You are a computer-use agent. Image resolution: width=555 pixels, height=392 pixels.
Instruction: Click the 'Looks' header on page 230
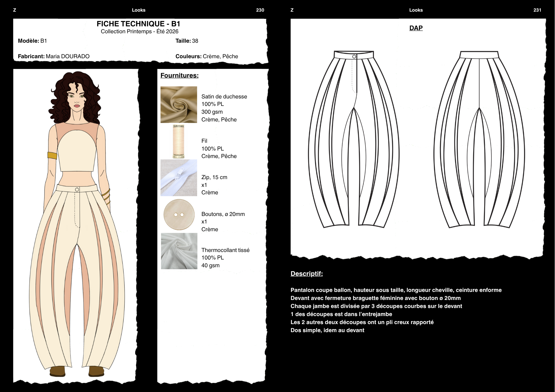coord(138,10)
